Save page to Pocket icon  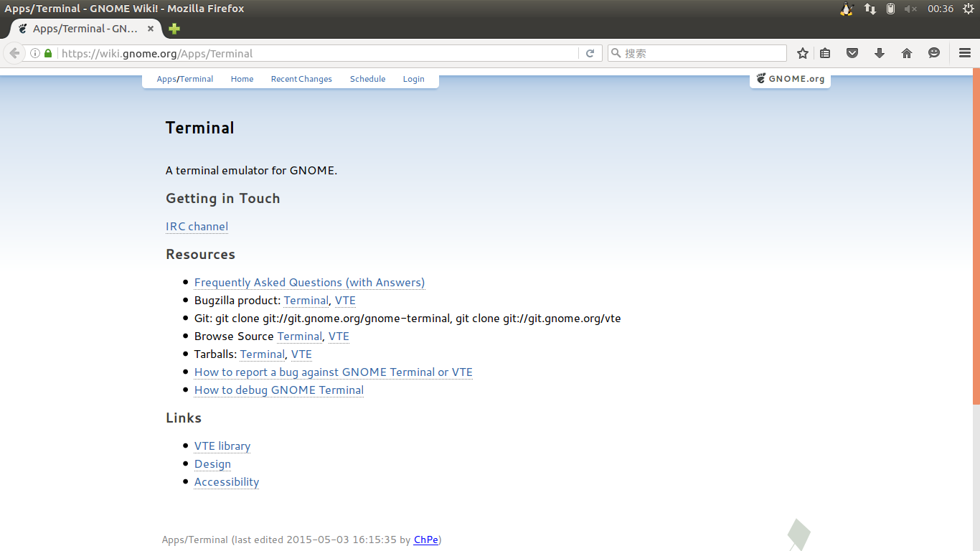(x=852, y=53)
